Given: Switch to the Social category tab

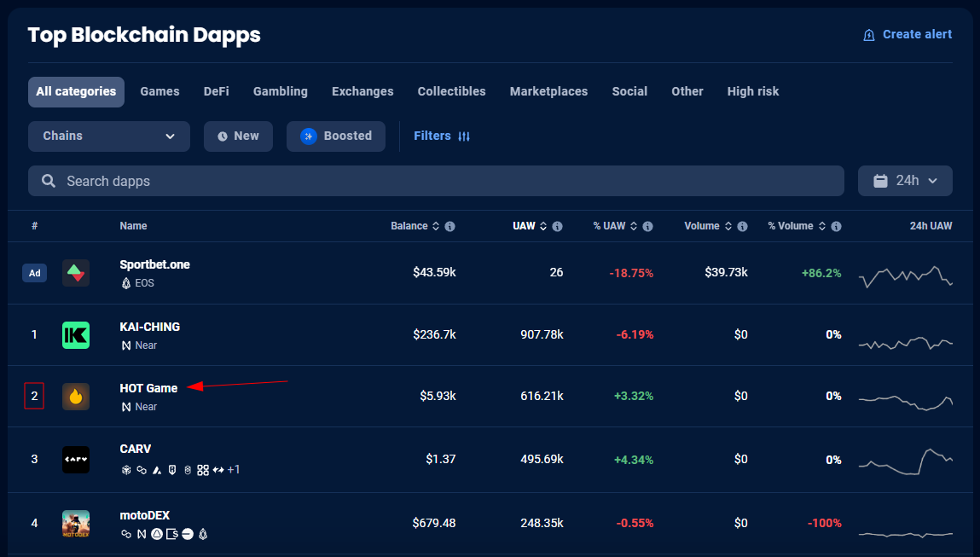Looking at the screenshot, I should coord(629,92).
